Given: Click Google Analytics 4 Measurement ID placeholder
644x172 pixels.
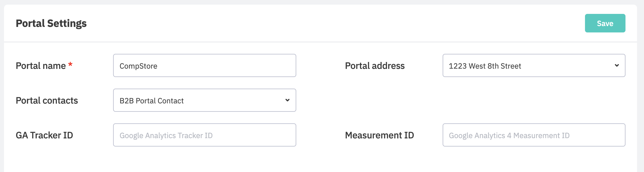Looking at the screenshot, I should pyautogui.click(x=509, y=136).
